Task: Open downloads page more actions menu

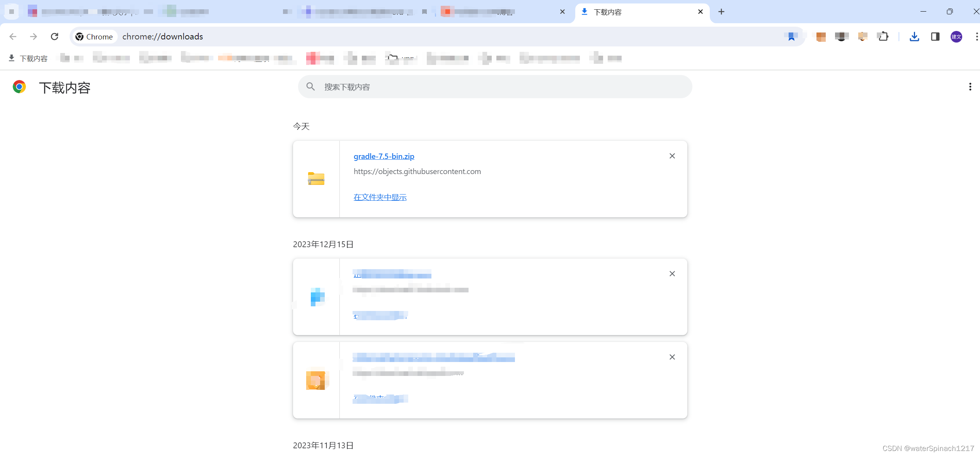Action: click(970, 87)
